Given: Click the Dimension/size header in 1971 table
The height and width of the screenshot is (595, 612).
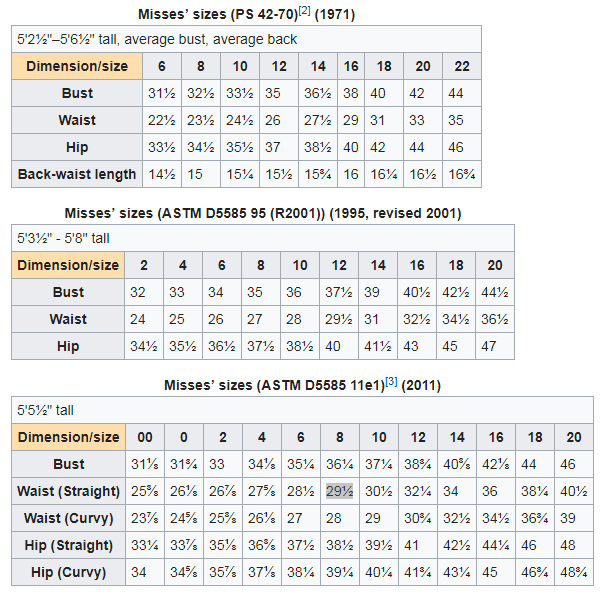Looking at the screenshot, I should click(77, 66).
